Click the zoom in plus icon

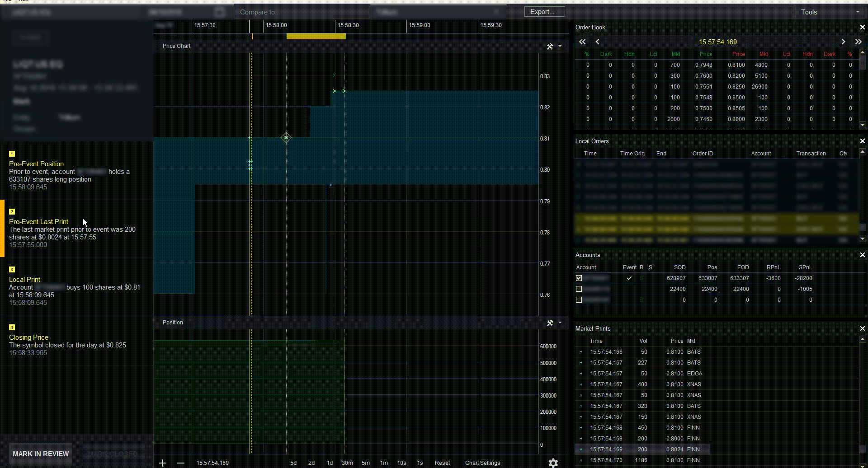pos(163,463)
